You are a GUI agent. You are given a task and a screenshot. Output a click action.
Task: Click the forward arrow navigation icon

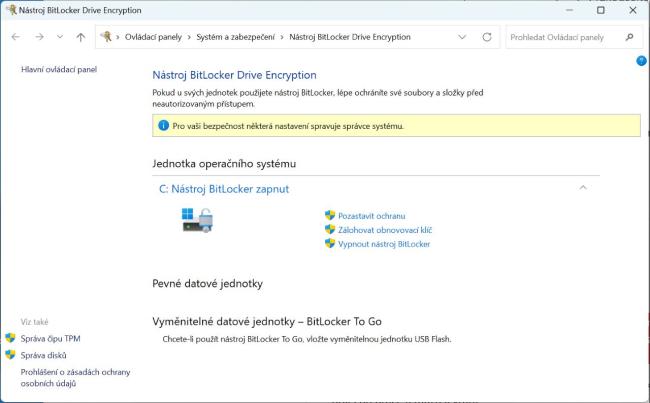click(38, 37)
